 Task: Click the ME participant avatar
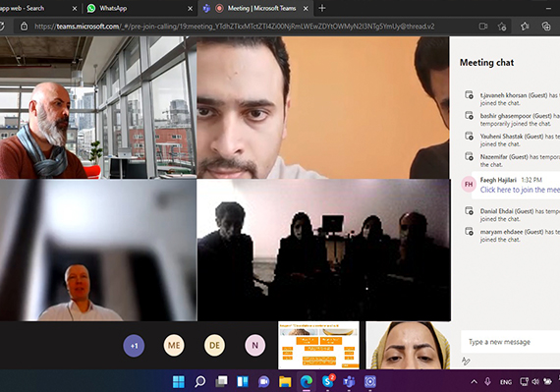[174, 345]
